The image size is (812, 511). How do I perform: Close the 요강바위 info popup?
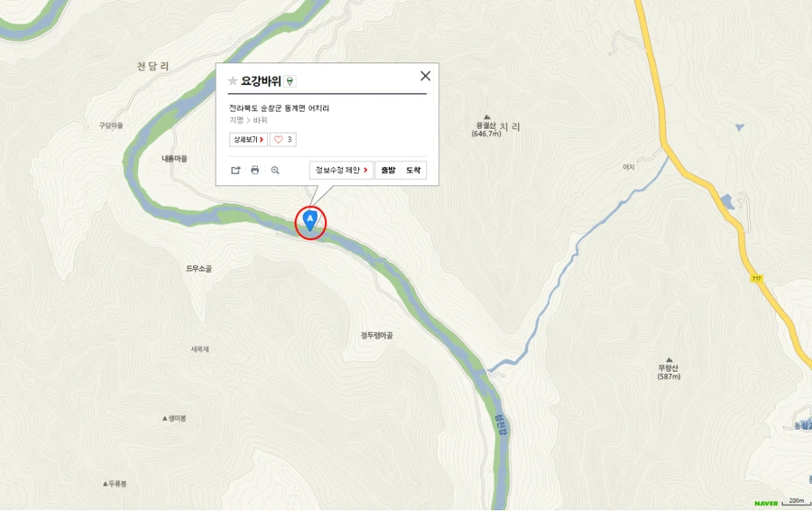425,76
